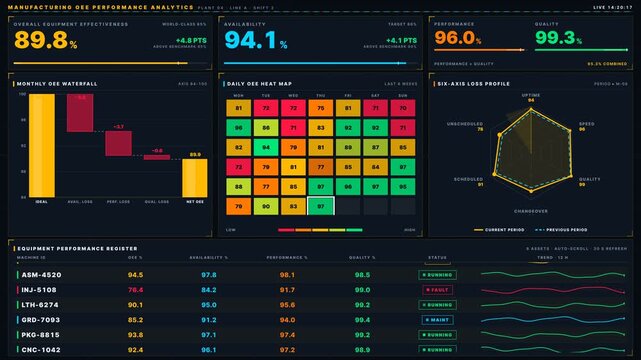Open the PKG-8815 trend sparkline

pyautogui.click(x=553, y=335)
